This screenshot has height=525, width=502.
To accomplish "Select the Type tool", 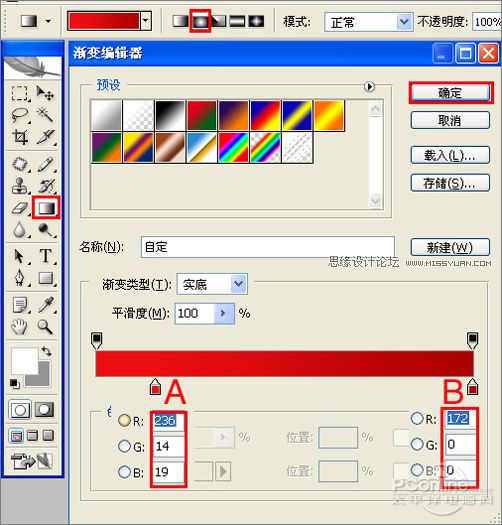I will (x=45, y=256).
